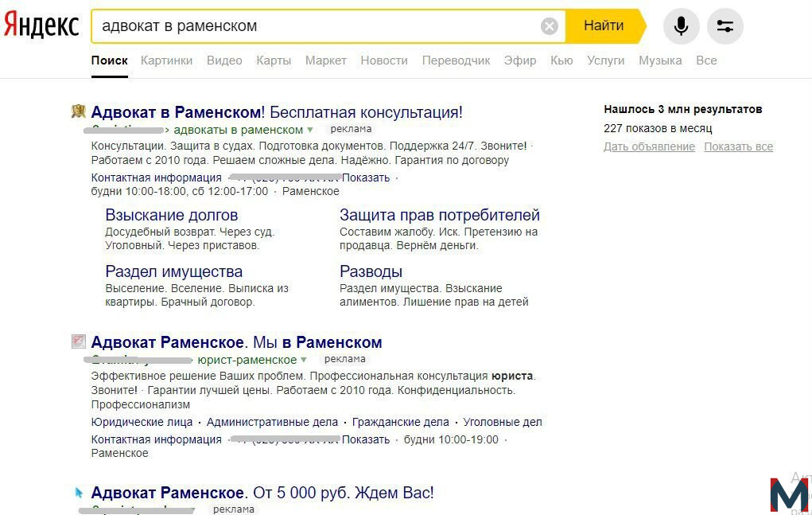Switch to the Картинки tab
This screenshot has width=812, height=515.
point(166,60)
